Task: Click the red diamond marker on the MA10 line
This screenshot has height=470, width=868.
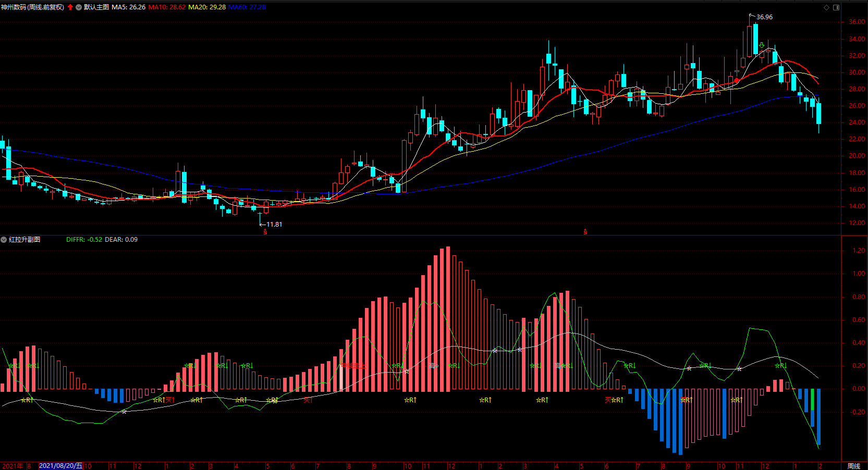Action: (737, 81)
